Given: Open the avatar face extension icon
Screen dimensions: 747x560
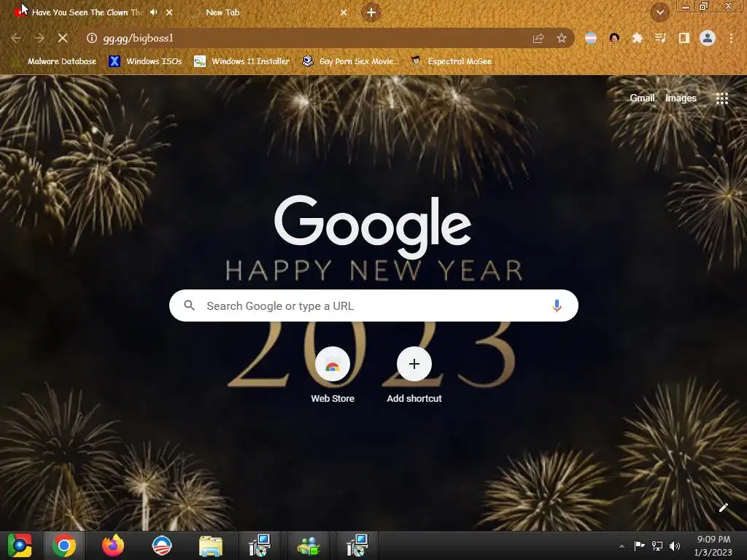Looking at the screenshot, I should click(614, 38).
